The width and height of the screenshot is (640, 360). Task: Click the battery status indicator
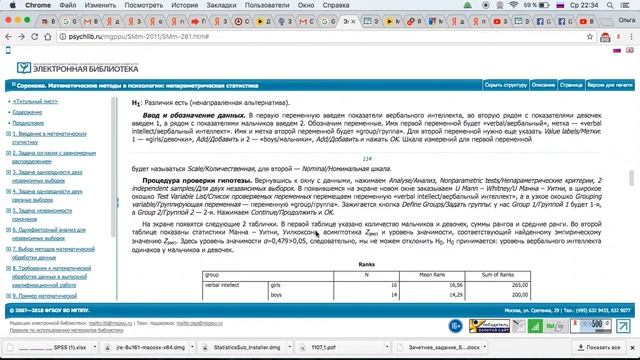tap(537, 5)
